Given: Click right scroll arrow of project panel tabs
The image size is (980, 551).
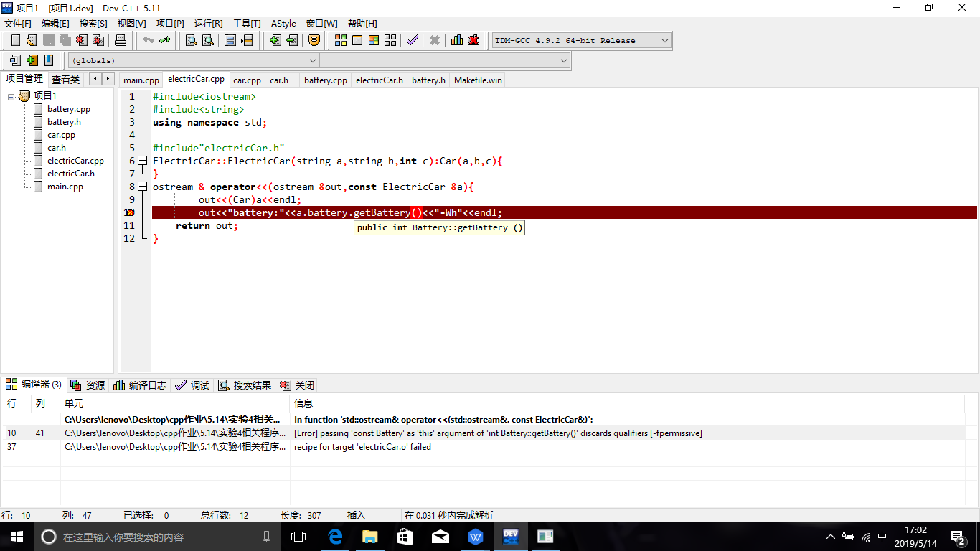Looking at the screenshot, I should pos(108,79).
